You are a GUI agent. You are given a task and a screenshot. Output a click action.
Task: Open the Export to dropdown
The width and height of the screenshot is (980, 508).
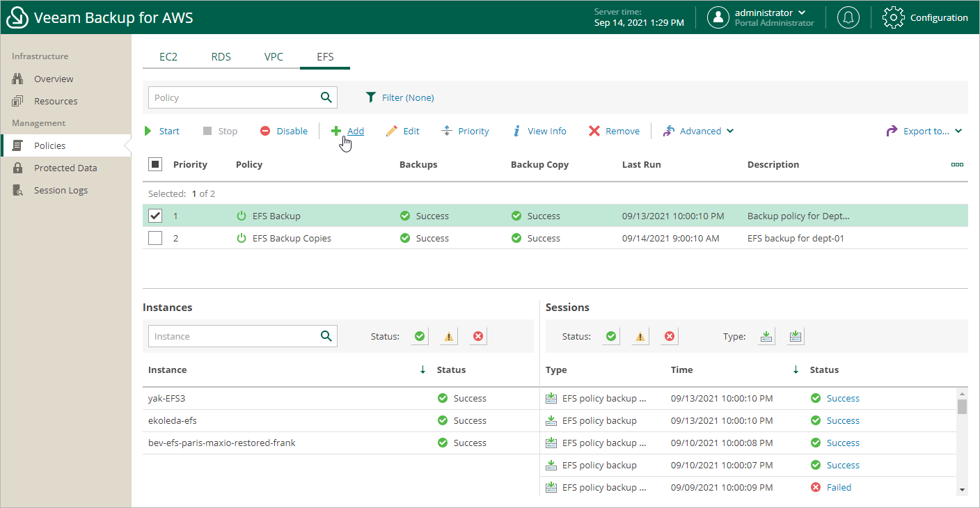tap(924, 131)
